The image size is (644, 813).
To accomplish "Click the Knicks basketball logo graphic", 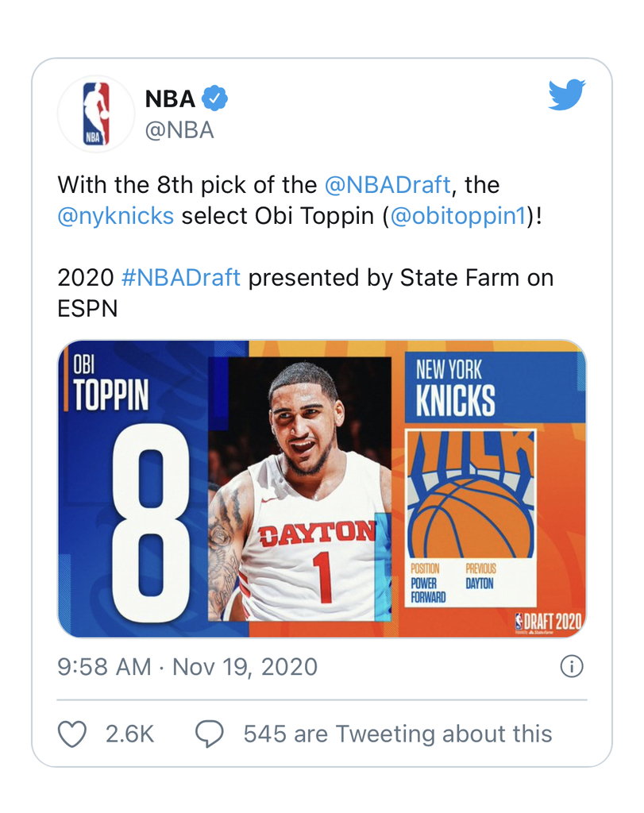I will tap(471, 494).
